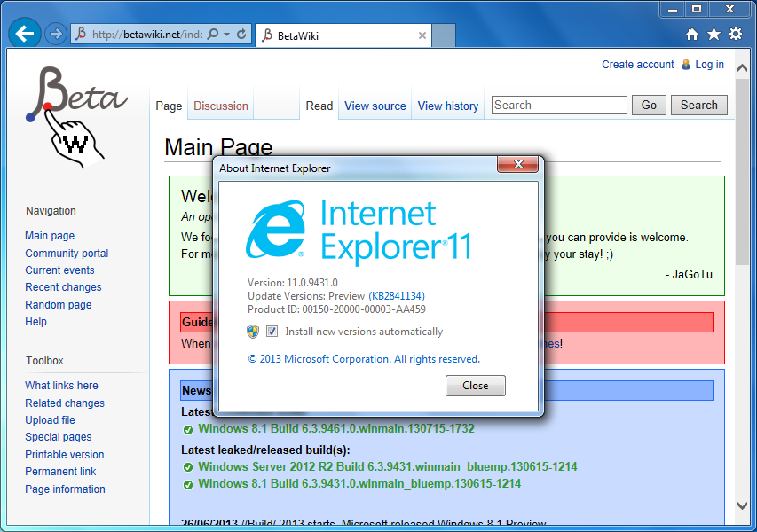The image size is (757, 532).
Task: Open Upload file link
Action: [x=50, y=420]
